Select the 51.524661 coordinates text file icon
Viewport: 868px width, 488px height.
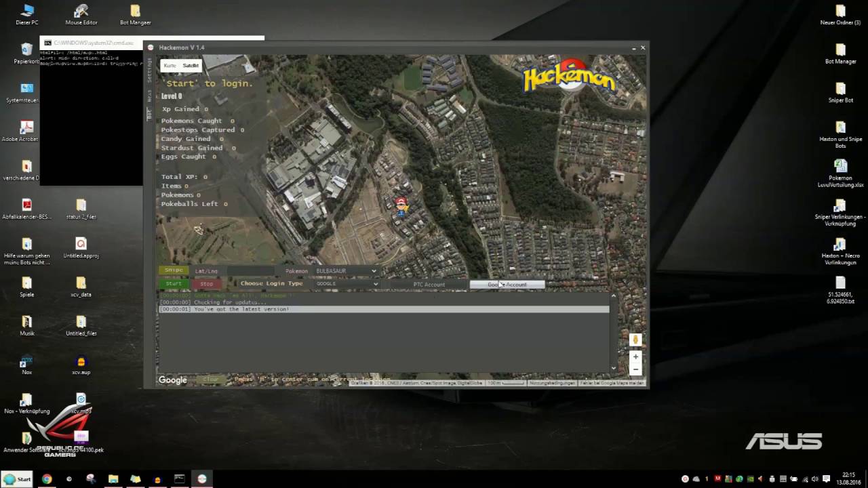(x=840, y=290)
